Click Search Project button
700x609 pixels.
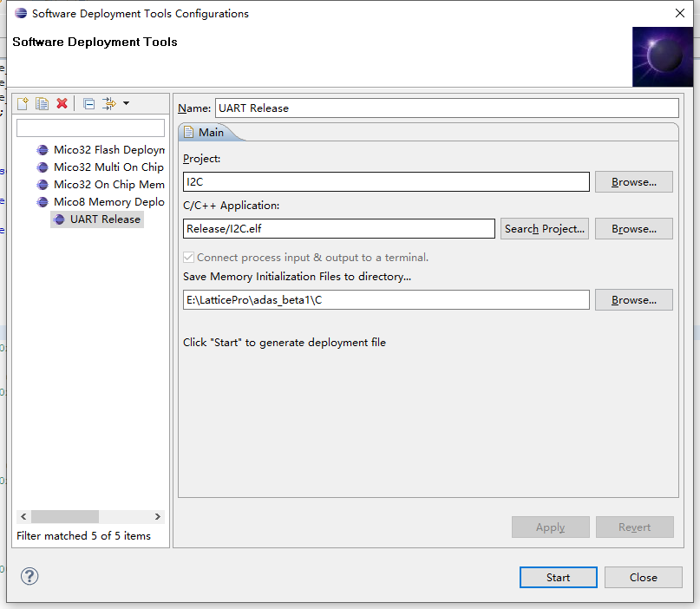click(544, 229)
